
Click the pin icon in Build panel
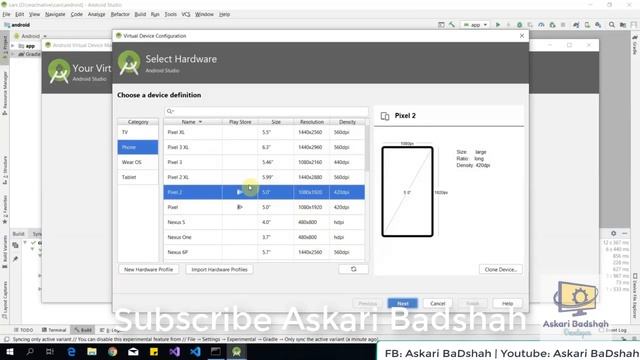16,259
